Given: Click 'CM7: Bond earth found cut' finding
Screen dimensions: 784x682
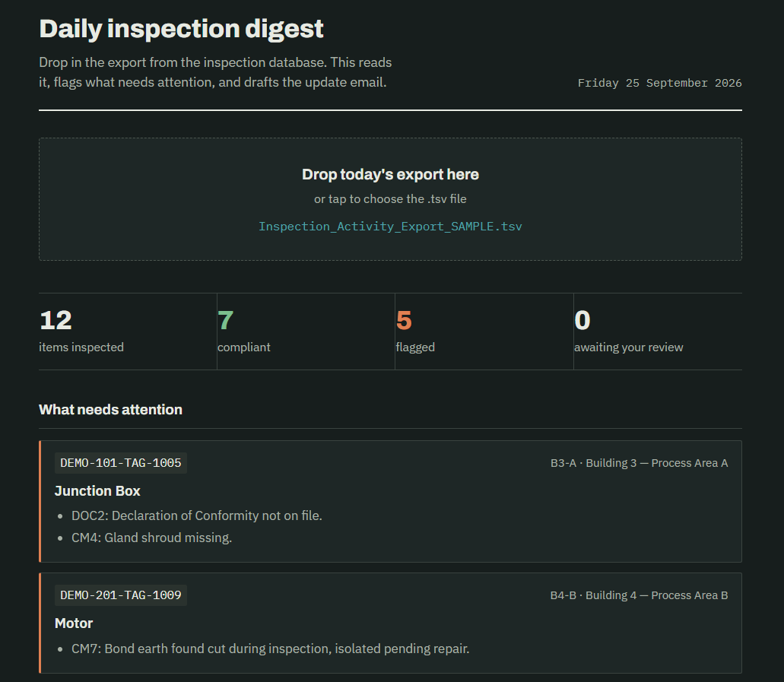Looking at the screenshot, I should 270,649.
